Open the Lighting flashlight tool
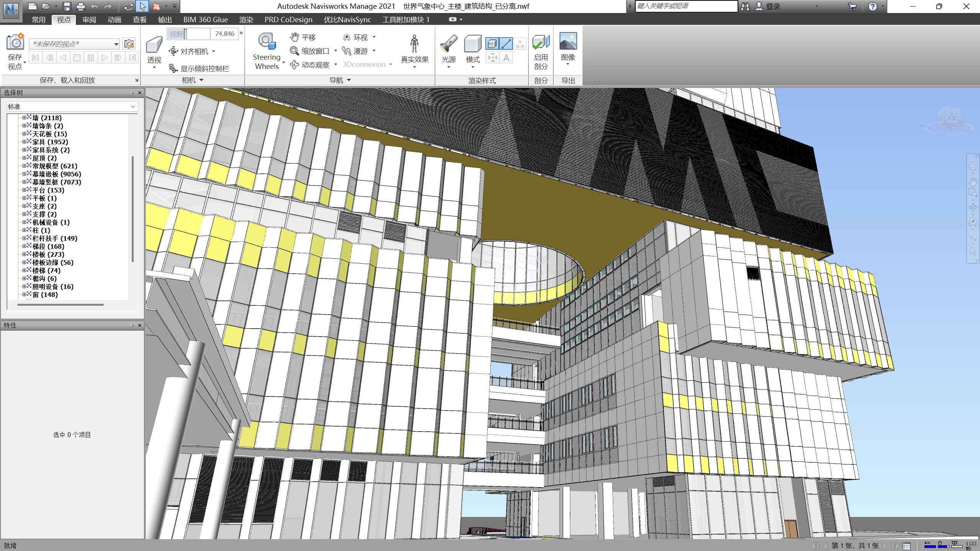Image resolution: width=980 pixels, height=551 pixels. 448,44
